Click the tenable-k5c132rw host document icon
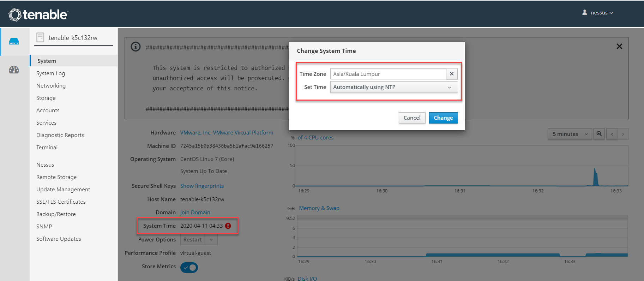This screenshot has height=281, width=644. pos(40,37)
